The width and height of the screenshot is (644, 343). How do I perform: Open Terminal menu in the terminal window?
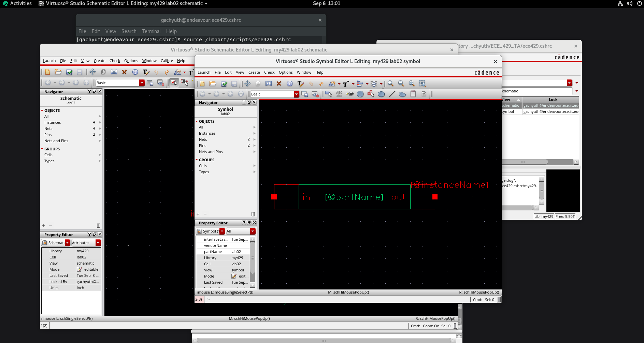(x=151, y=31)
